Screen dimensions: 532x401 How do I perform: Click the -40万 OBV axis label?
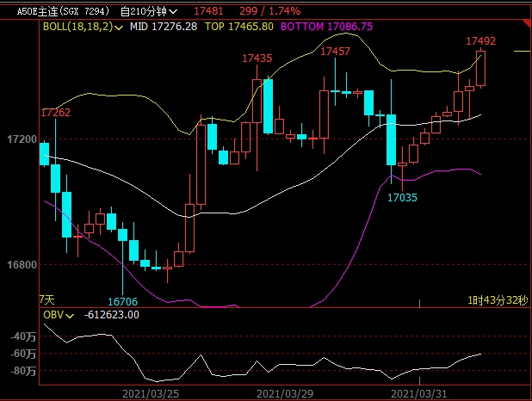(x=23, y=336)
